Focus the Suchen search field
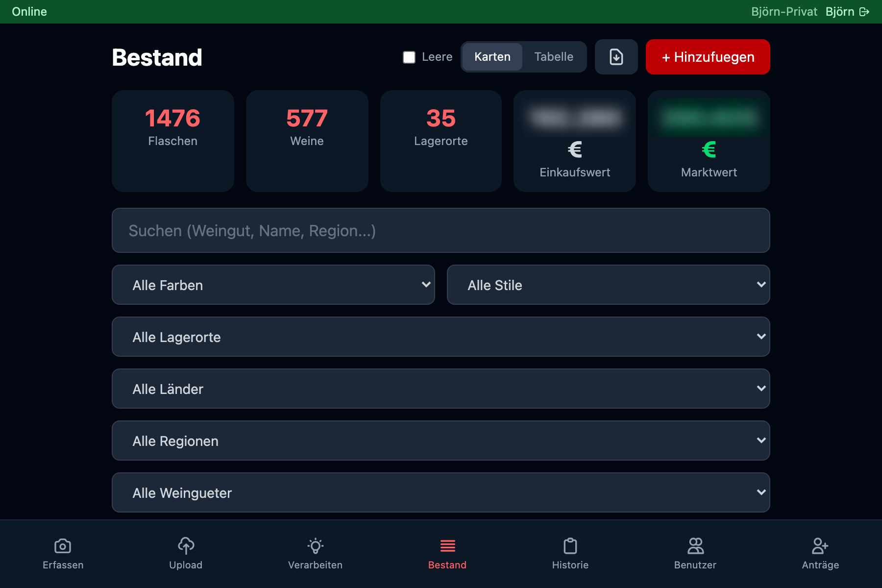This screenshot has height=588, width=882. coord(441,230)
